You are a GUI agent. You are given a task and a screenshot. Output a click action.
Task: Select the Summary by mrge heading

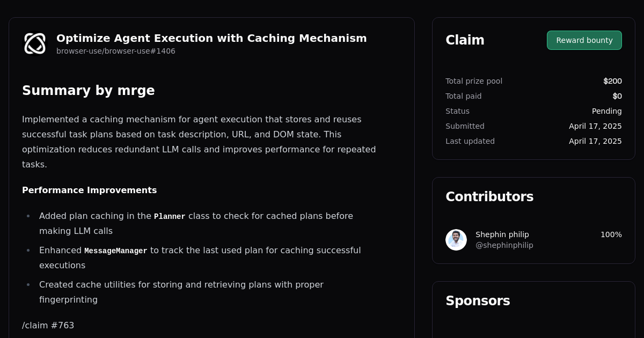pyautogui.click(x=89, y=91)
